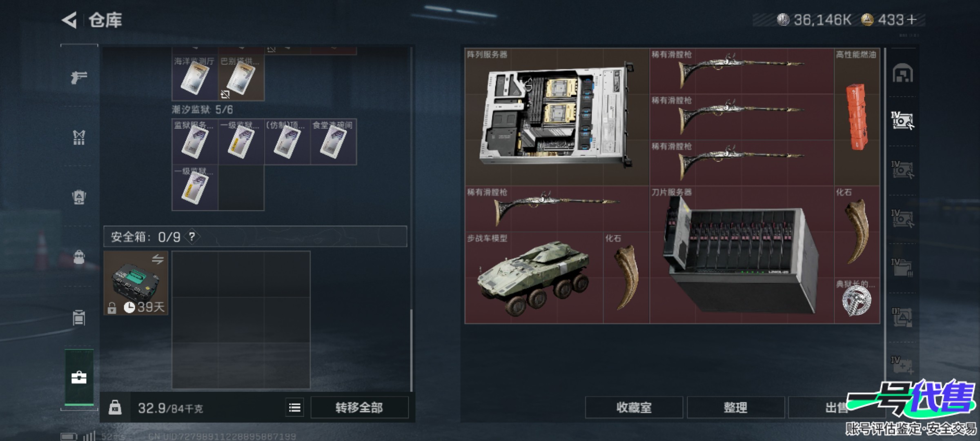Click the 整理 sort button
The width and height of the screenshot is (980, 441).
pos(735,408)
